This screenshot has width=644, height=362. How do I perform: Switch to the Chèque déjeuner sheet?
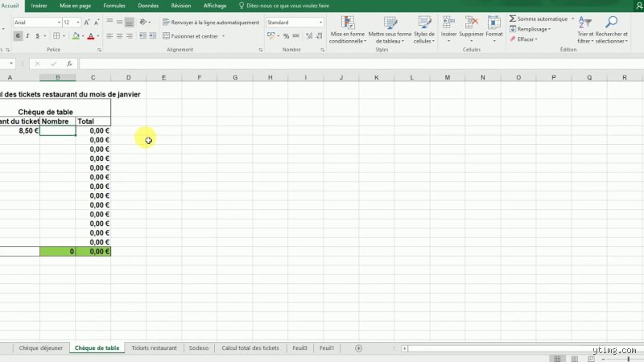tap(41, 348)
